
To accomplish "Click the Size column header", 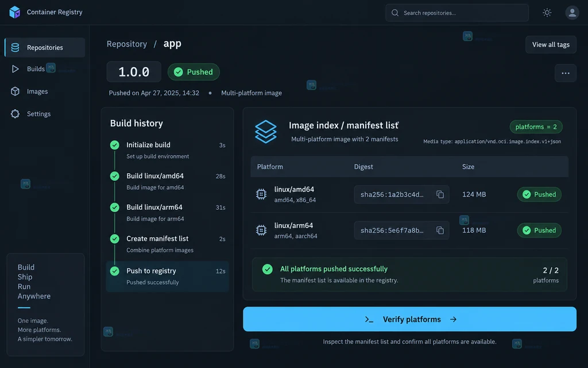I will point(468,167).
